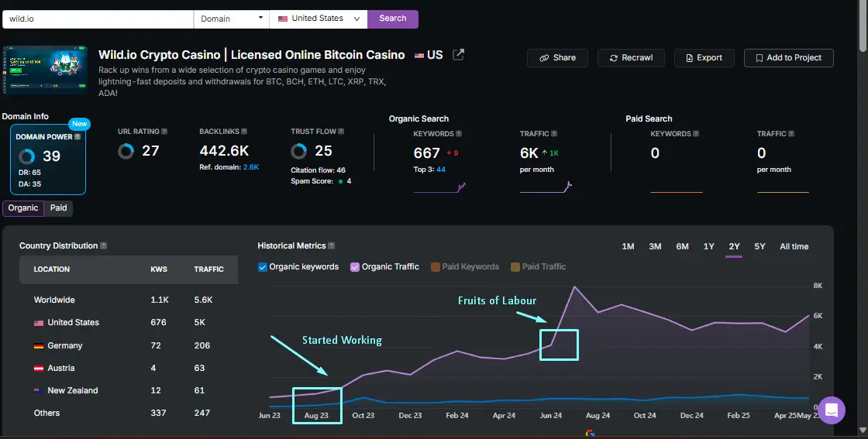Open external link icon beside US
This screenshot has width=868, height=439.
click(x=458, y=55)
